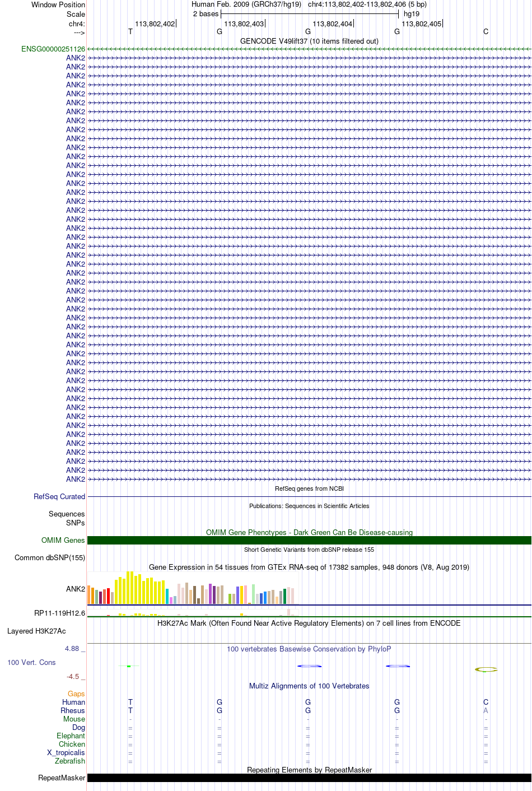This screenshot has width=532, height=791.
Task: Click the GTEx Gene Expression track title
Action: (309, 567)
